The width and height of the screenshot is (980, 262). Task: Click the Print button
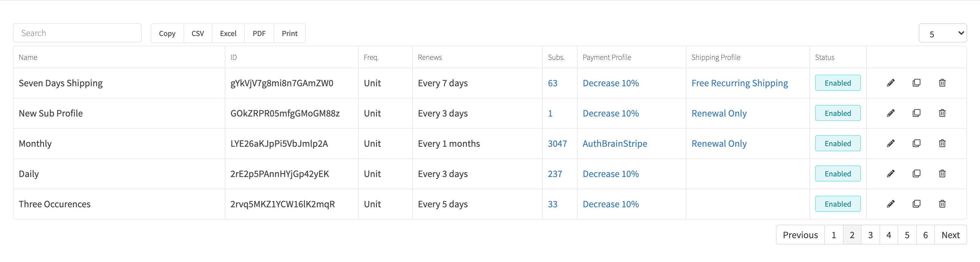point(289,33)
